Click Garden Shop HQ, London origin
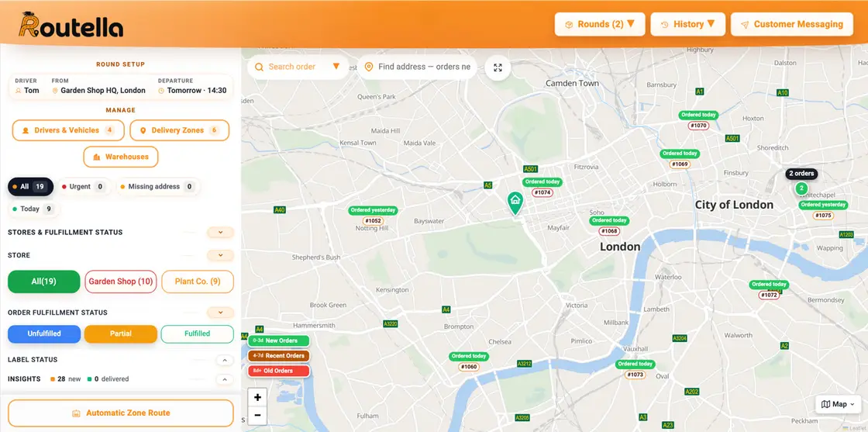The width and height of the screenshot is (868, 432). tap(98, 86)
